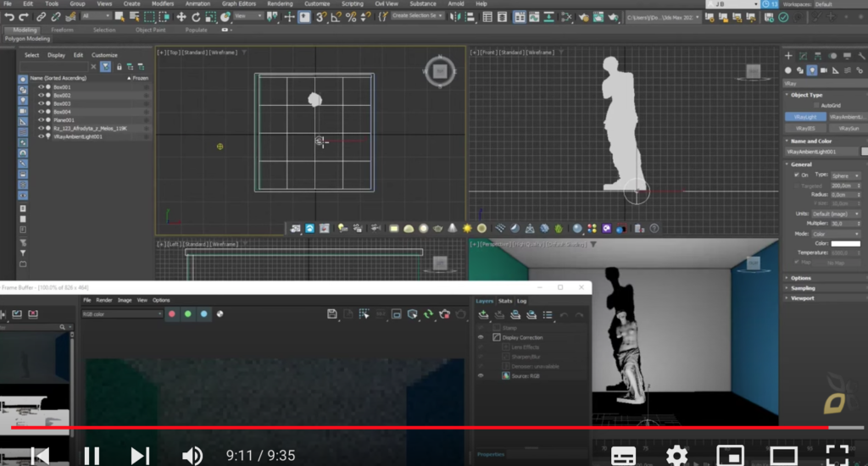Open the Graph Editors menu
Image resolution: width=868 pixels, height=466 pixels.
tap(239, 4)
